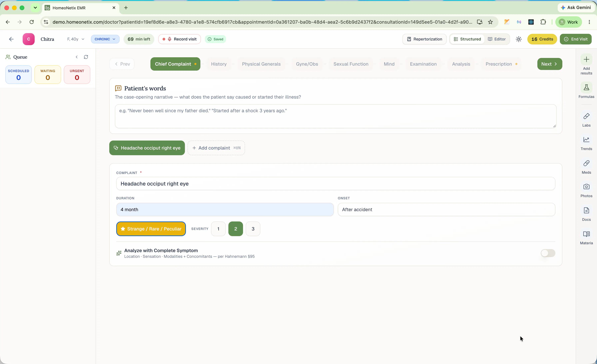Viewport: 597px width, 364px height.
Task: Open Repertorization
Action: 424,39
